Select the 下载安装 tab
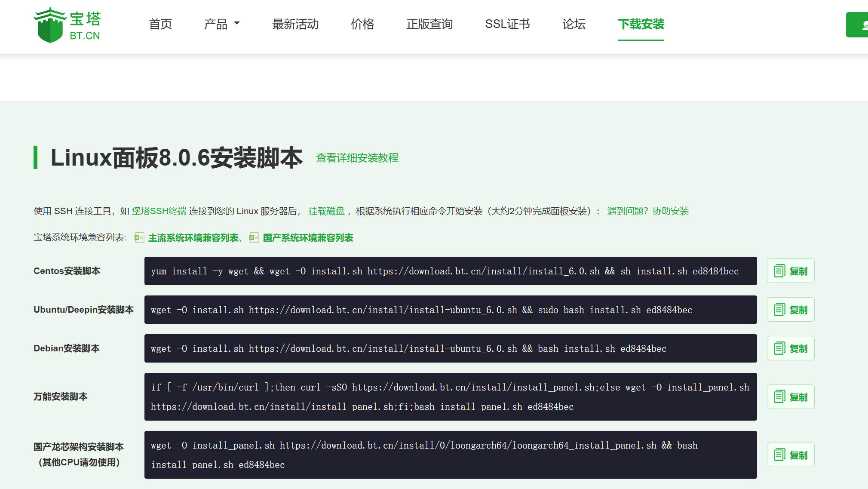Viewport: 868px width, 489px height. point(641,24)
